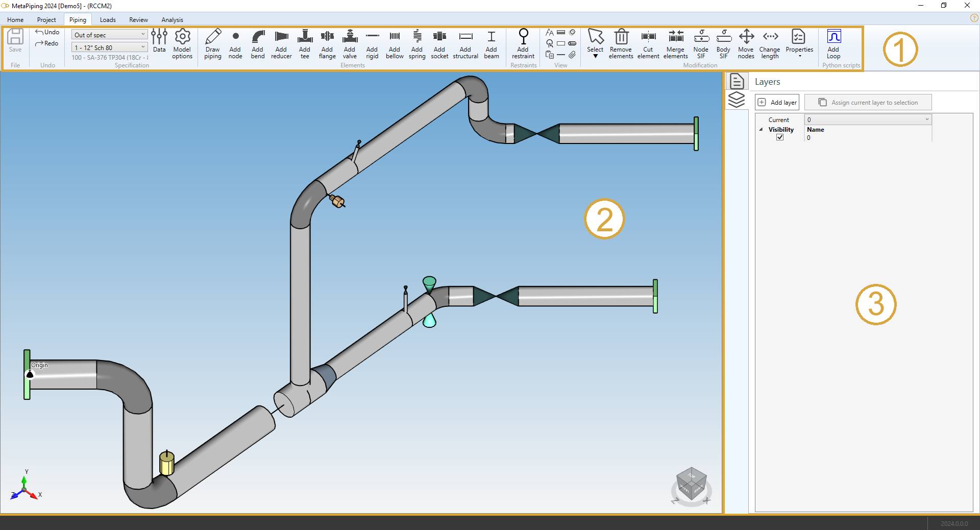Image resolution: width=980 pixels, height=530 pixels.
Task: Open the Current layer dropdown
Action: click(x=868, y=119)
